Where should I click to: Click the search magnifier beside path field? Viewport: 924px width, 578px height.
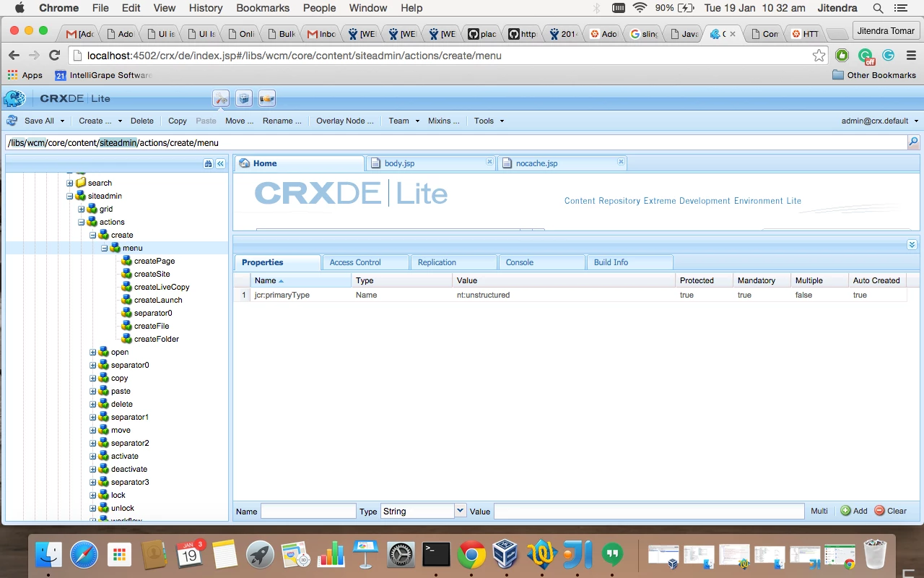click(913, 142)
